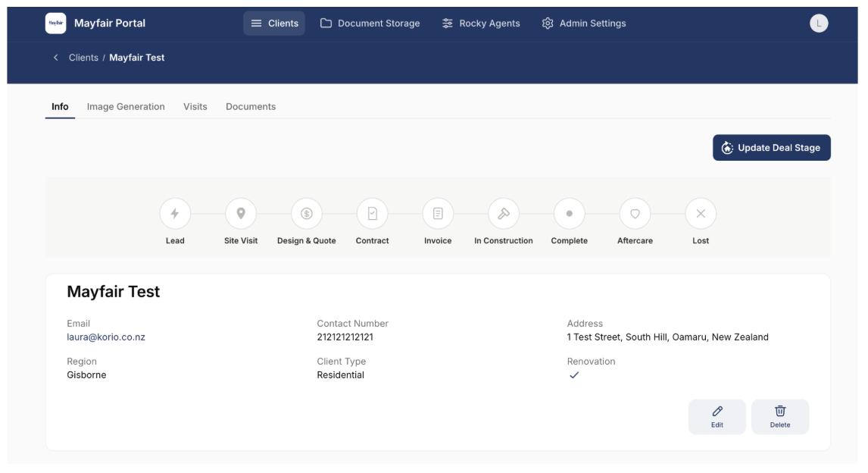Screen dimensions: 868x473
Task: Click the user avatar labeled L
Action: click(x=818, y=23)
